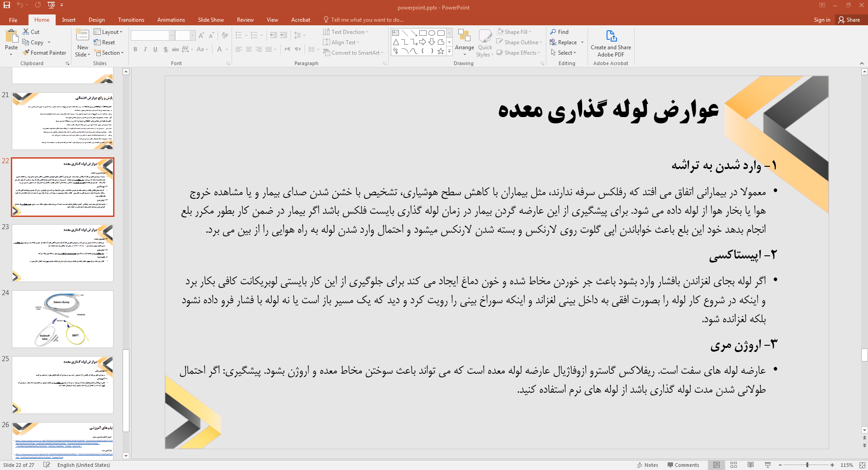
Task: Save the presentation using the floppy icon
Action: (x=7, y=5)
